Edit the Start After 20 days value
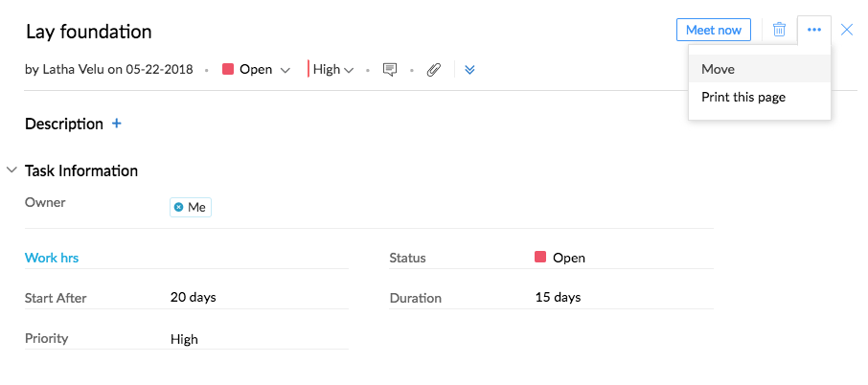Image resolution: width=868 pixels, height=385 pixels. pos(194,297)
